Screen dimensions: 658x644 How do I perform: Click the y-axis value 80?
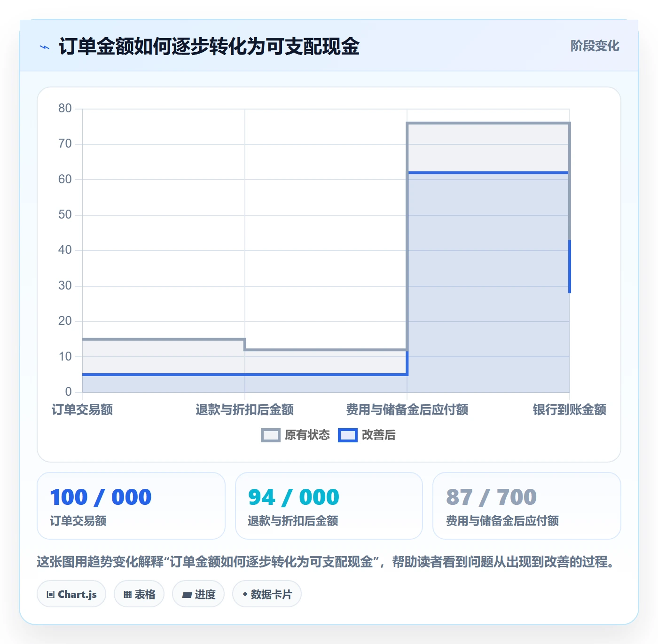click(x=65, y=109)
